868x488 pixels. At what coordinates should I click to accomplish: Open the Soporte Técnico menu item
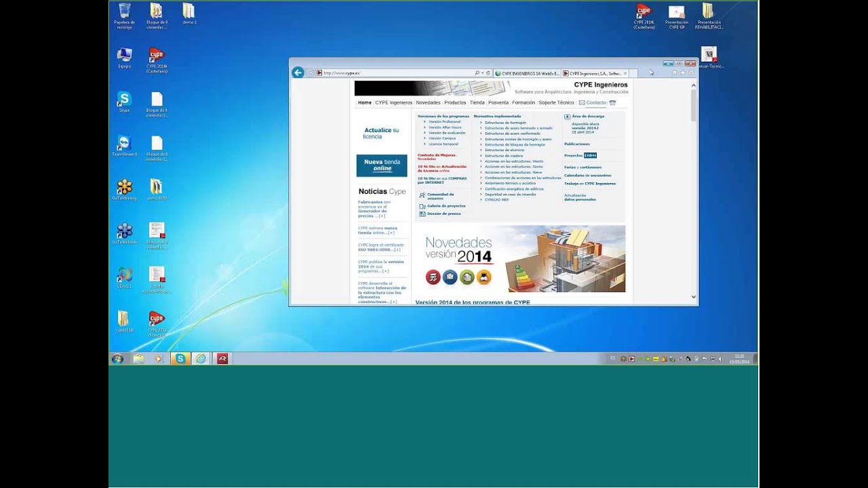556,103
